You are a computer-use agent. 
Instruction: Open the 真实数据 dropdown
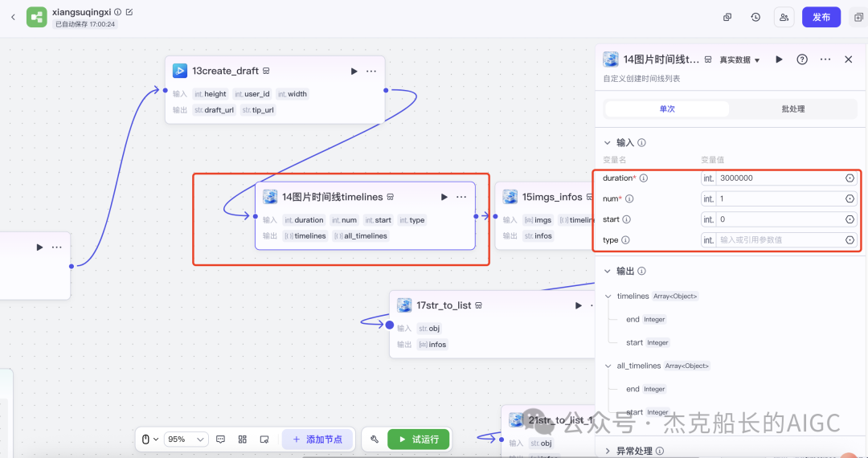tap(739, 59)
